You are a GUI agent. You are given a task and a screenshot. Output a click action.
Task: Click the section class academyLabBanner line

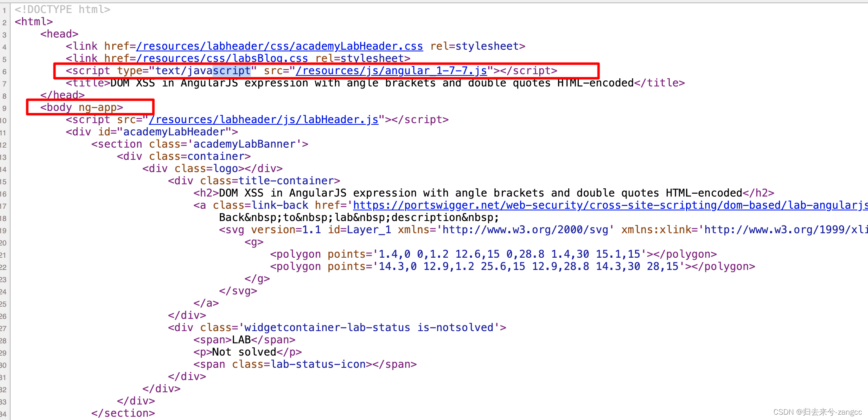[200, 144]
